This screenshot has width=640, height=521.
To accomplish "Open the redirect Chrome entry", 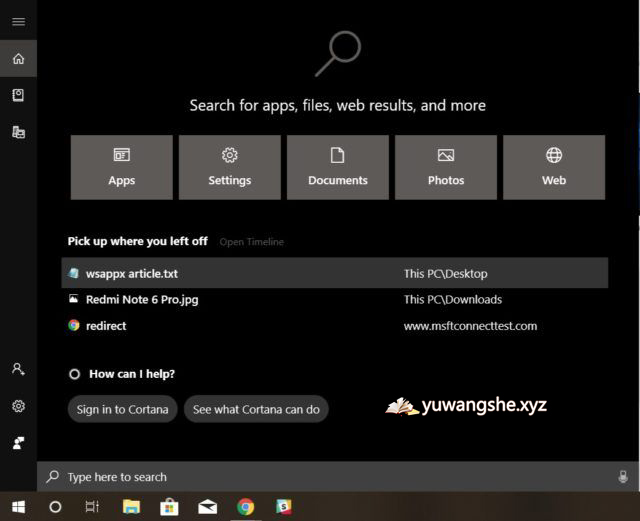I will pyautogui.click(x=335, y=326).
